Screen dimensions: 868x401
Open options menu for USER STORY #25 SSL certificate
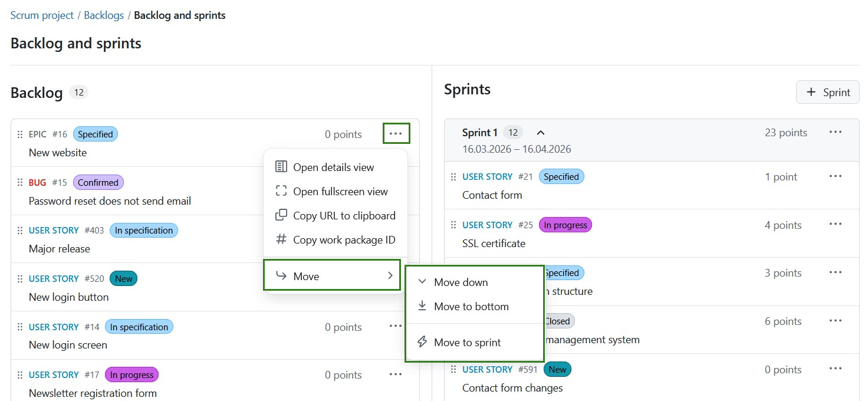click(836, 224)
